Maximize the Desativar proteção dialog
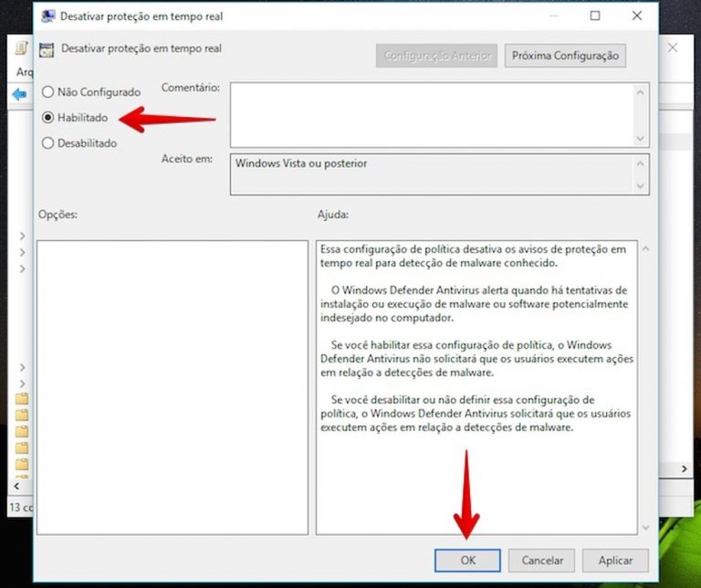This screenshot has width=701, height=588. (595, 16)
